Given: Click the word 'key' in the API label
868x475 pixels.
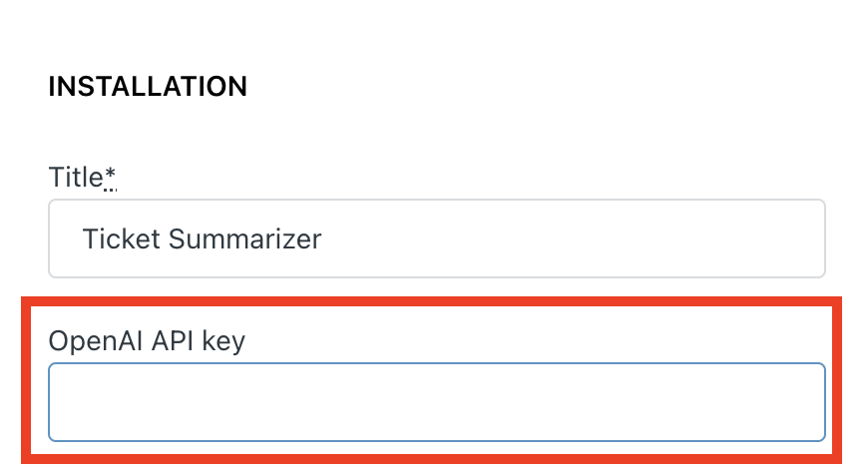Looking at the screenshot, I should (223, 341).
